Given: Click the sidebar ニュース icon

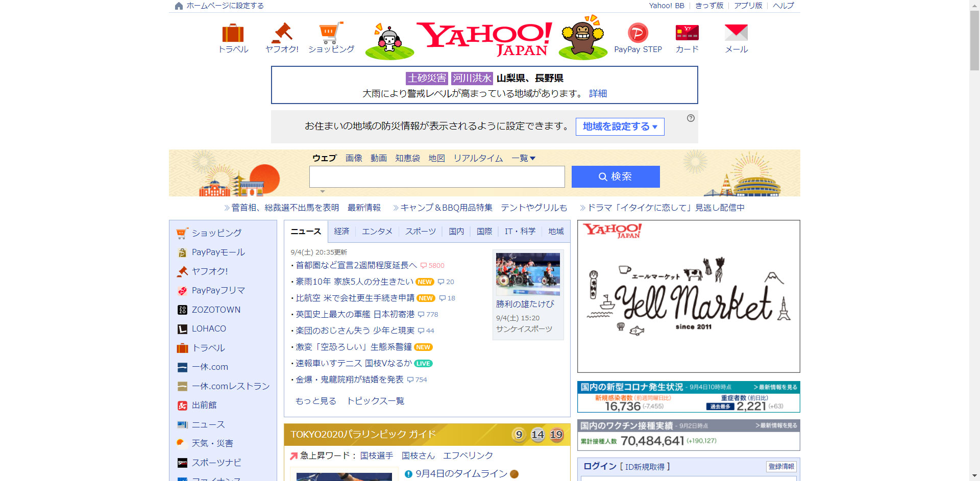Looking at the screenshot, I should (182, 424).
